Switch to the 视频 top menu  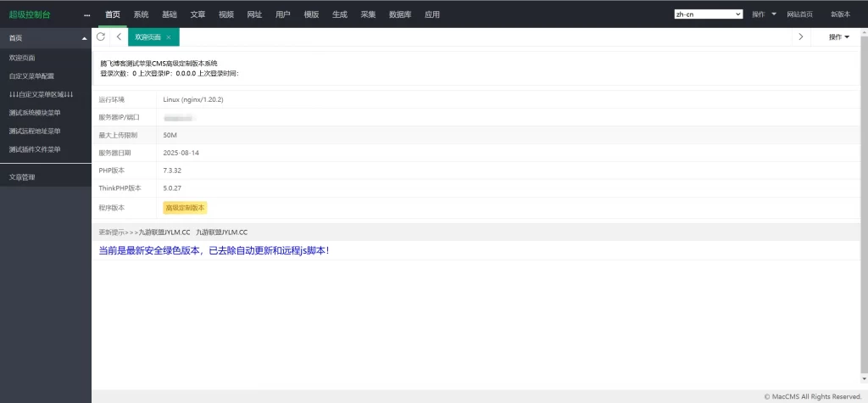(225, 14)
